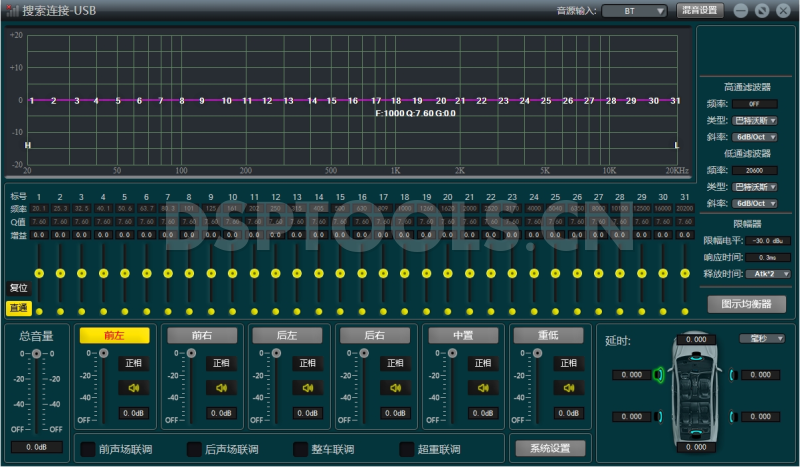This screenshot has width=800, height=467.
Task: Click the H high-pass marker on graph
Action: 28,145
